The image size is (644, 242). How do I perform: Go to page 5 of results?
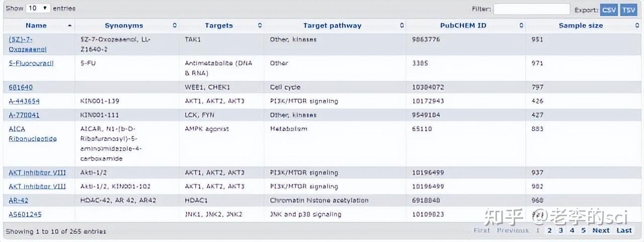pyautogui.click(x=583, y=230)
